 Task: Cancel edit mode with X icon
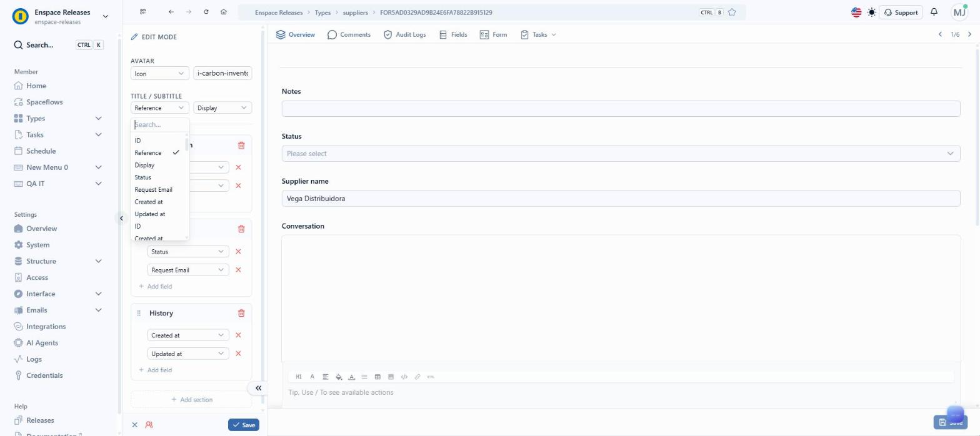click(x=134, y=425)
